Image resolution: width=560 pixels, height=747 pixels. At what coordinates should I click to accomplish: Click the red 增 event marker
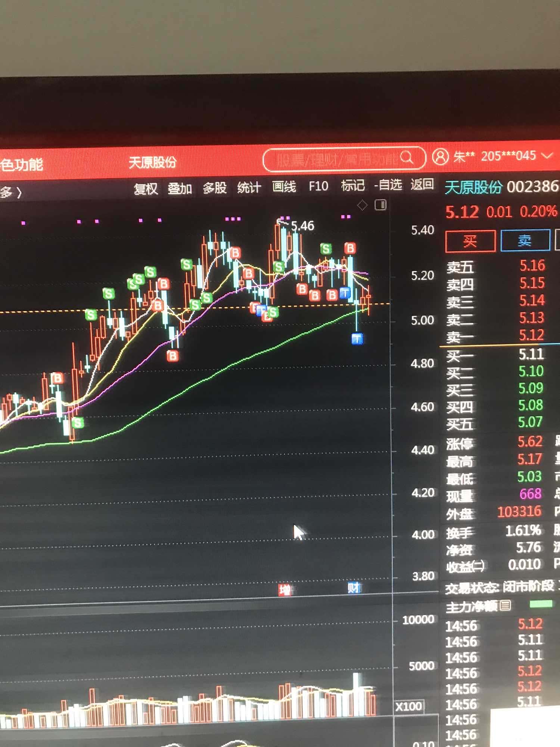coord(285,590)
